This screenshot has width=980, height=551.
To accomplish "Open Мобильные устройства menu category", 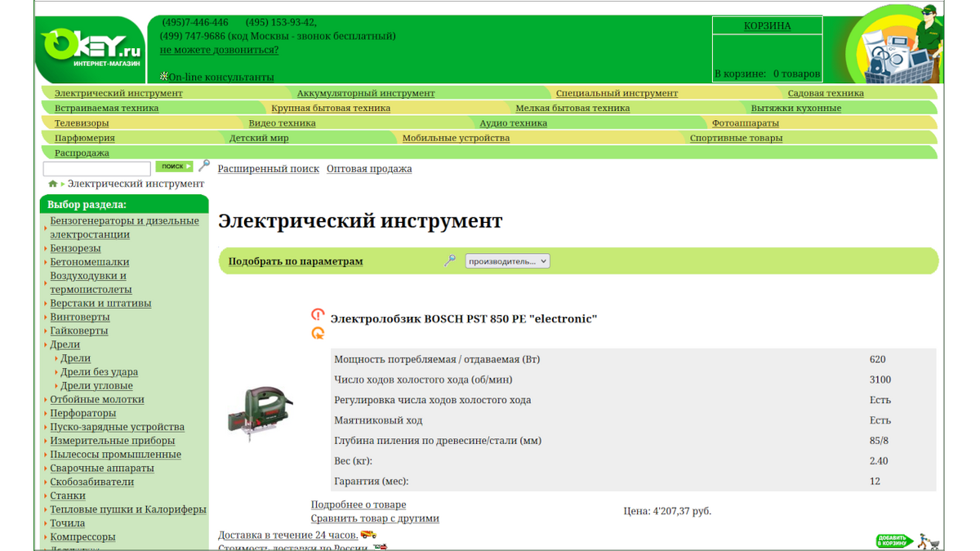I will (x=456, y=138).
